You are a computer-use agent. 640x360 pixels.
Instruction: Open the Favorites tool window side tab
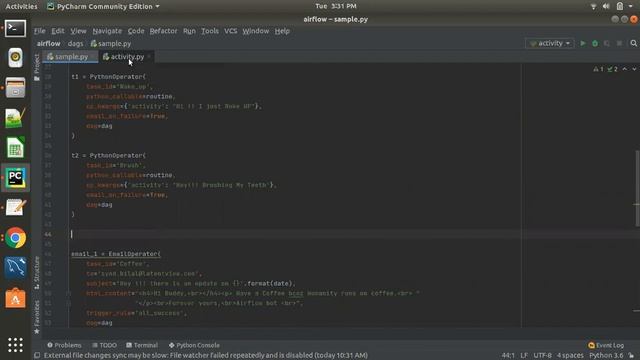point(37,317)
